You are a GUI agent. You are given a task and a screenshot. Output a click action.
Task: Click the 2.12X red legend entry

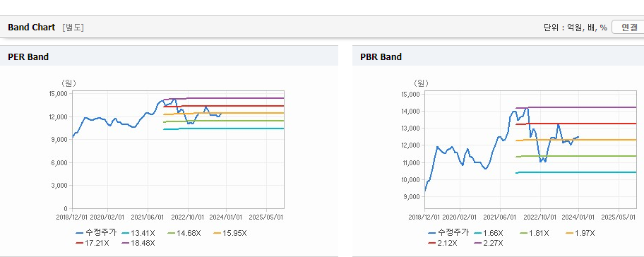pos(442,243)
